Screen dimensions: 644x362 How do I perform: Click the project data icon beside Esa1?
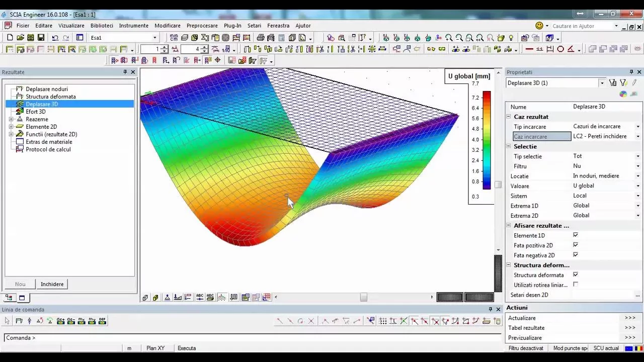(79, 38)
